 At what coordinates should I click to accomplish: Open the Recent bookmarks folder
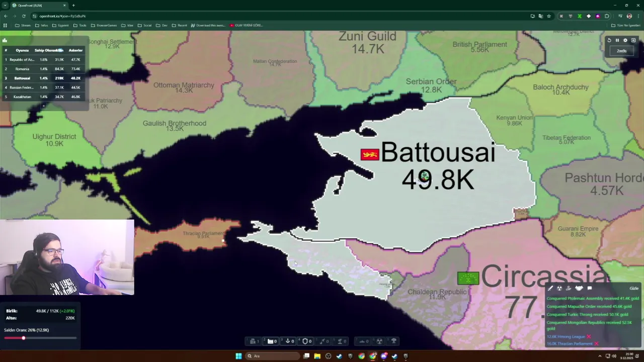tap(179, 25)
